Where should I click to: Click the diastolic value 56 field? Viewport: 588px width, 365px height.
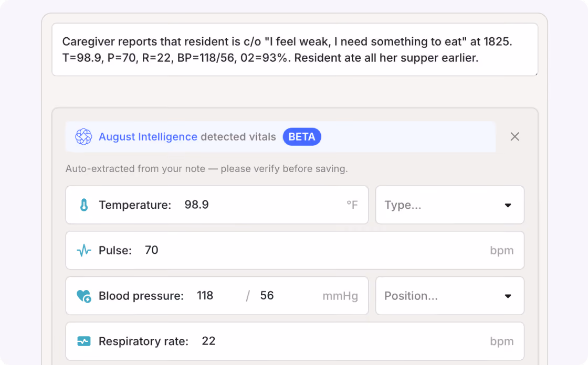[288, 296]
